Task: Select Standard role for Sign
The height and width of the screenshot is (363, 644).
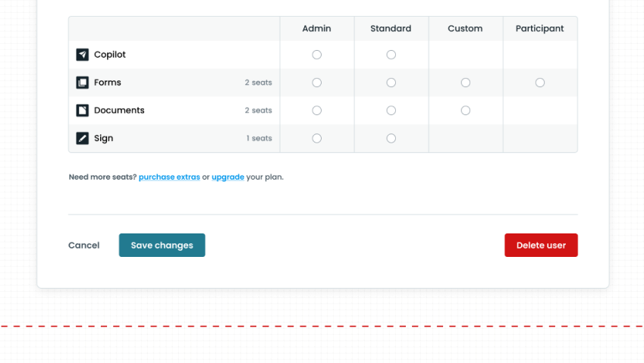Action: pyautogui.click(x=391, y=138)
